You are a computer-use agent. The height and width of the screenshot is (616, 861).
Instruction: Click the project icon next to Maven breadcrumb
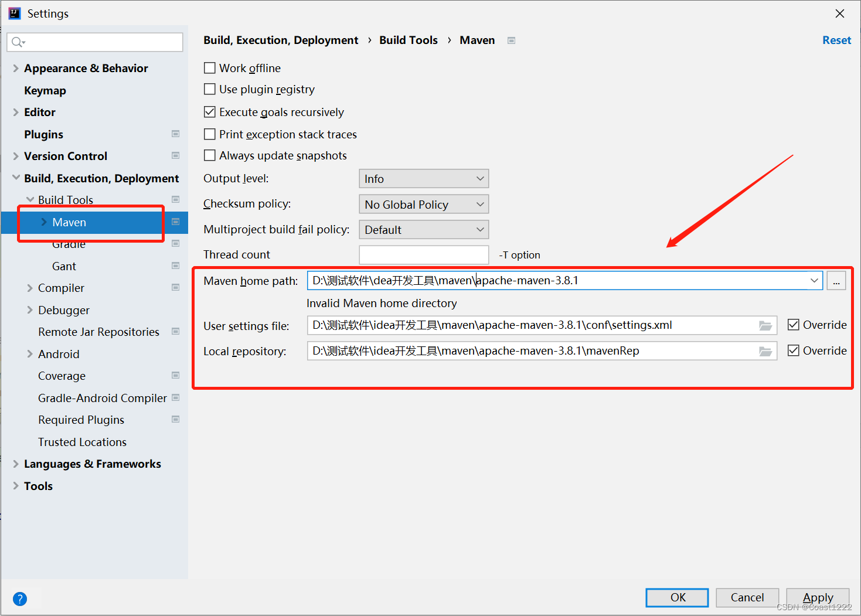pos(511,40)
